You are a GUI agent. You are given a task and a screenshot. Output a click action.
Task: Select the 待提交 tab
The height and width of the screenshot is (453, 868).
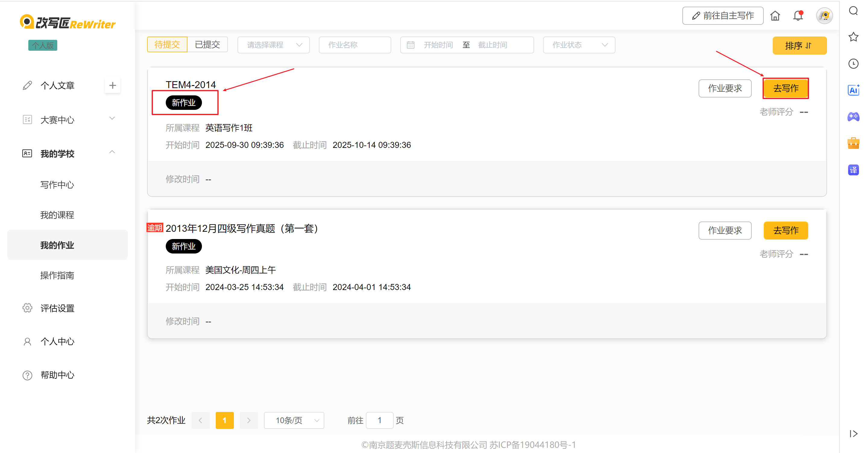click(x=167, y=45)
